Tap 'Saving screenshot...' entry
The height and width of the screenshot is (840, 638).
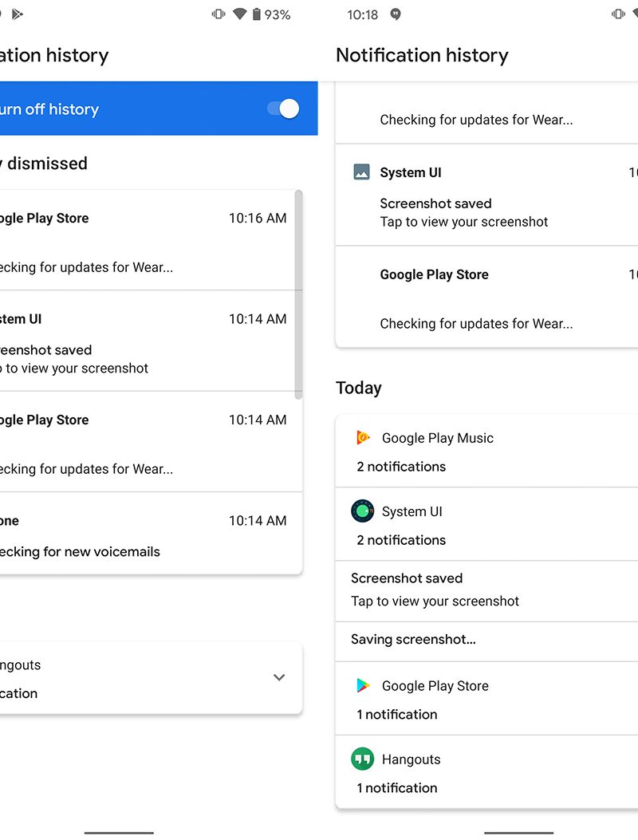click(486, 642)
